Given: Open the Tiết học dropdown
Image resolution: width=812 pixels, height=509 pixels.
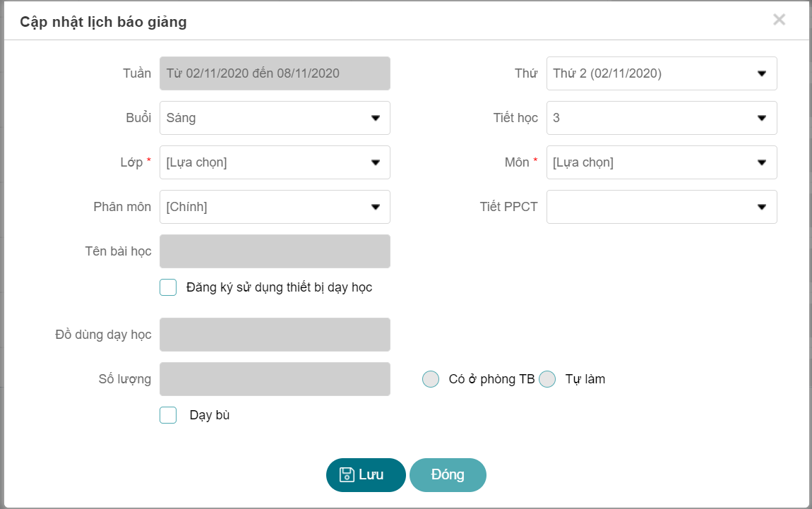Looking at the screenshot, I should [x=662, y=118].
